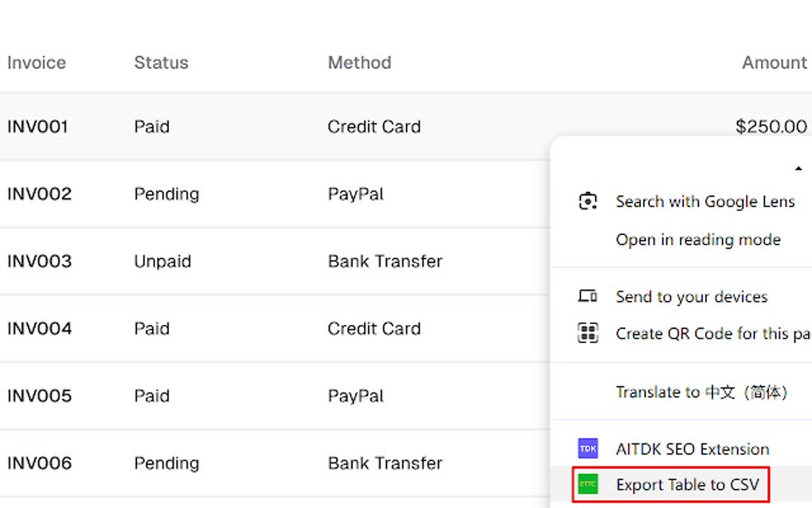Click the Amount column header
The image size is (812, 508).
point(774,62)
